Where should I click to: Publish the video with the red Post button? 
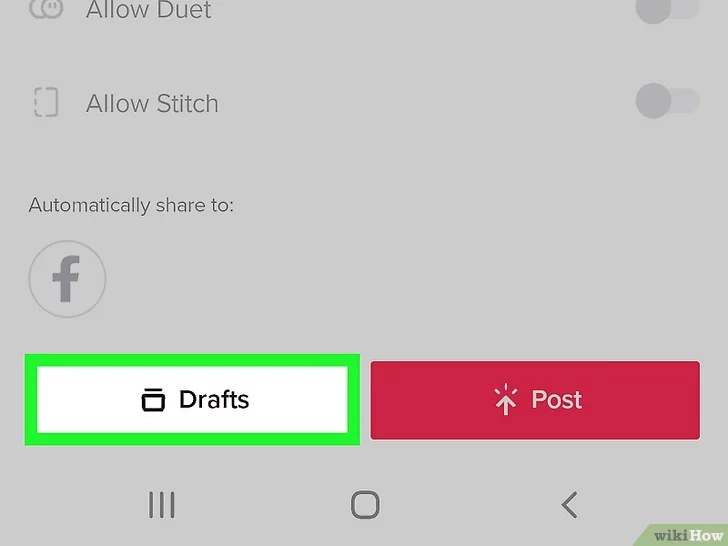(x=535, y=400)
